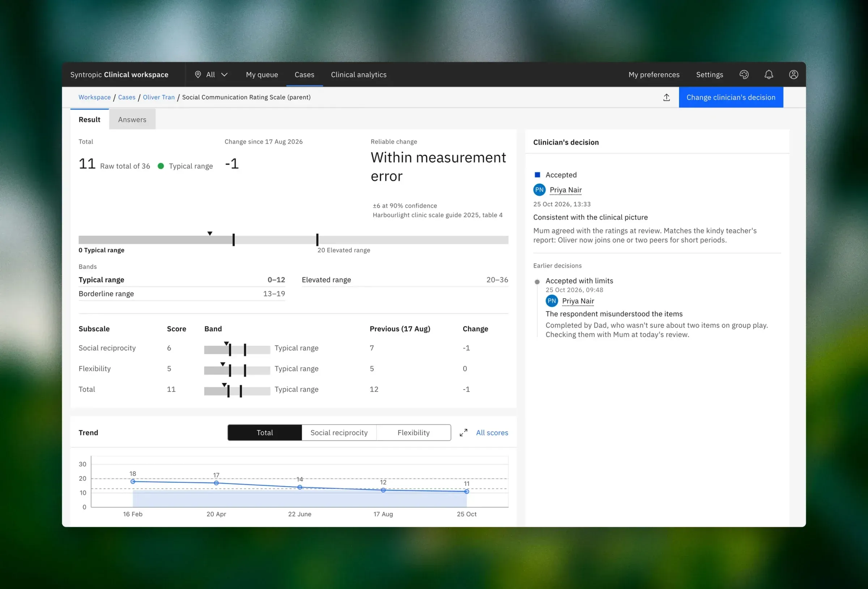
Task: Expand the trend chart fullscreen icon
Action: [463, 432]
